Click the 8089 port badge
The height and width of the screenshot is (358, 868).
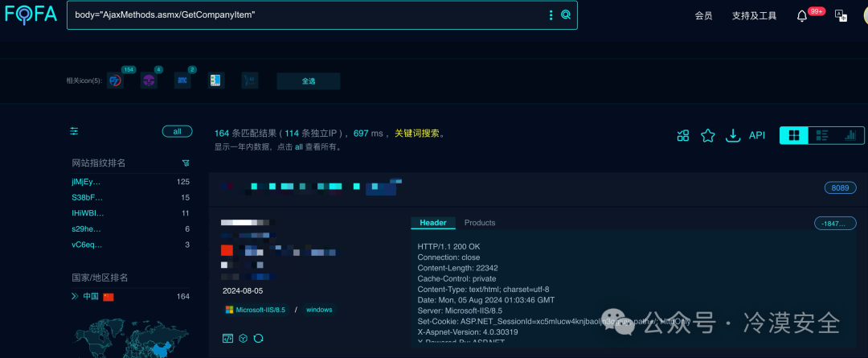(x=840, y=188)
